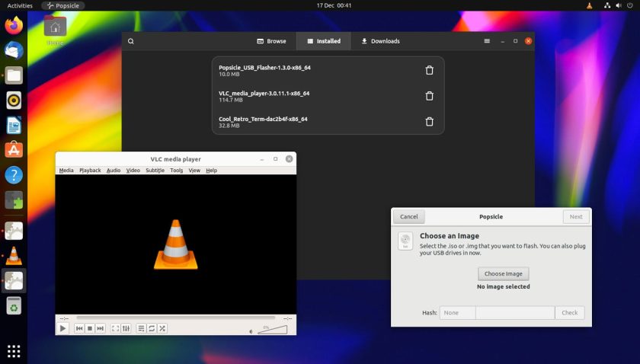The height and width of the screenshot is (364, 640).
Task: Show Applications grid in dock
Action: pyautogui.click(x=14, y=351)
